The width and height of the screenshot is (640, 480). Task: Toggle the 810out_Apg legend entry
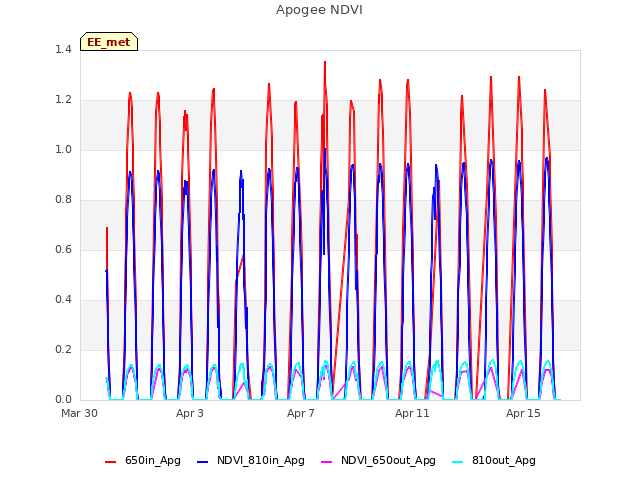pyautogui.click(x=494, y=461)
